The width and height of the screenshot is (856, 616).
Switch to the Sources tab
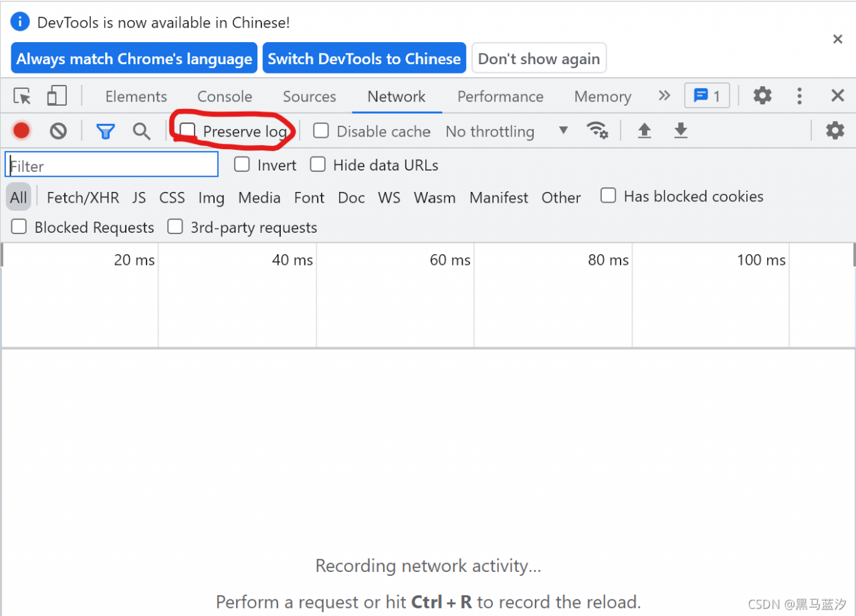coord(310,96)
